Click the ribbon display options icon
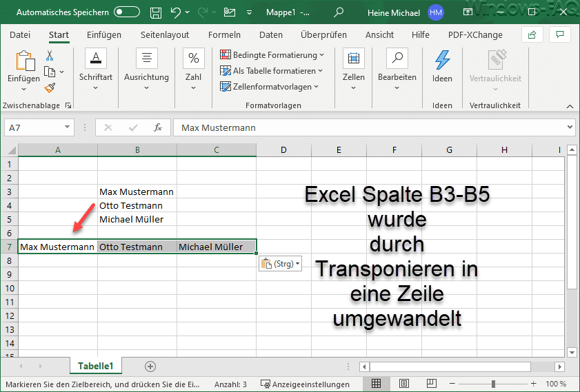This screenshot has height=392, width=580. pyautogui.click(x=468, y=12)
